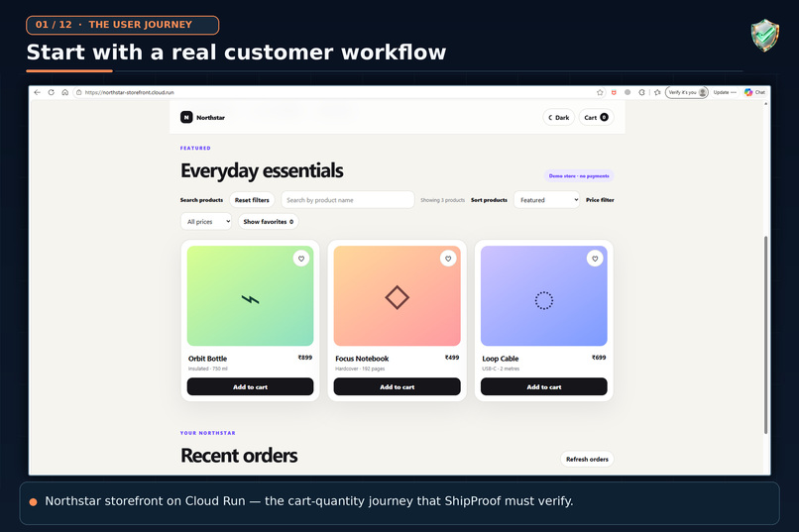Open the Featured sort dropdown
Viewport: 799px width, 532px height.
tap(547, 200)
